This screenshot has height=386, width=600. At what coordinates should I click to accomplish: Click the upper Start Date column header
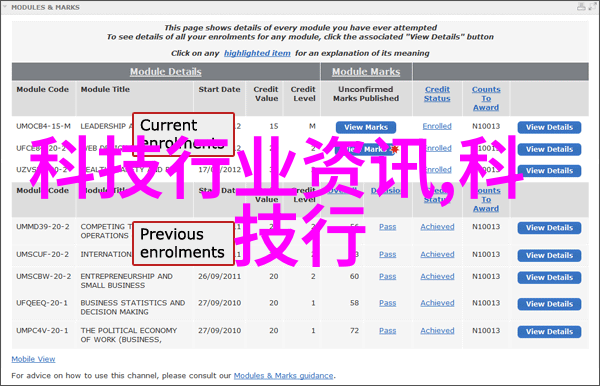[x=219, y=89]
